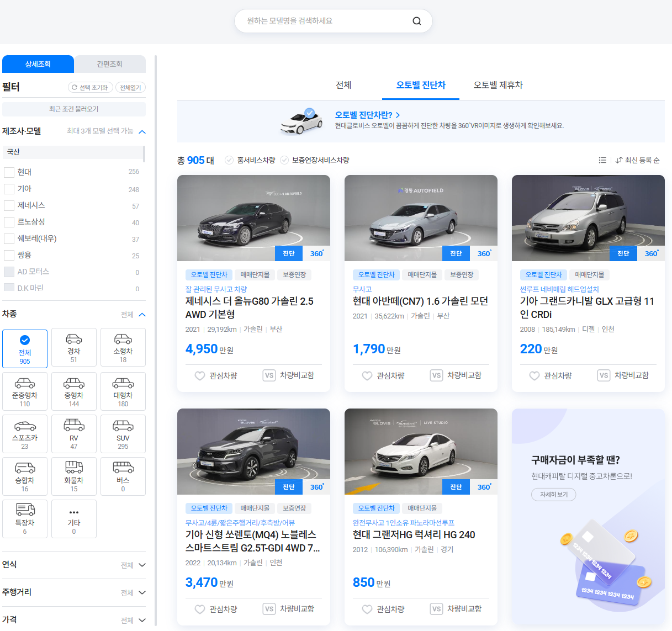Expand the 연식 filter section
Viewport: 672px width, 631px height.
tap(74, 565)
